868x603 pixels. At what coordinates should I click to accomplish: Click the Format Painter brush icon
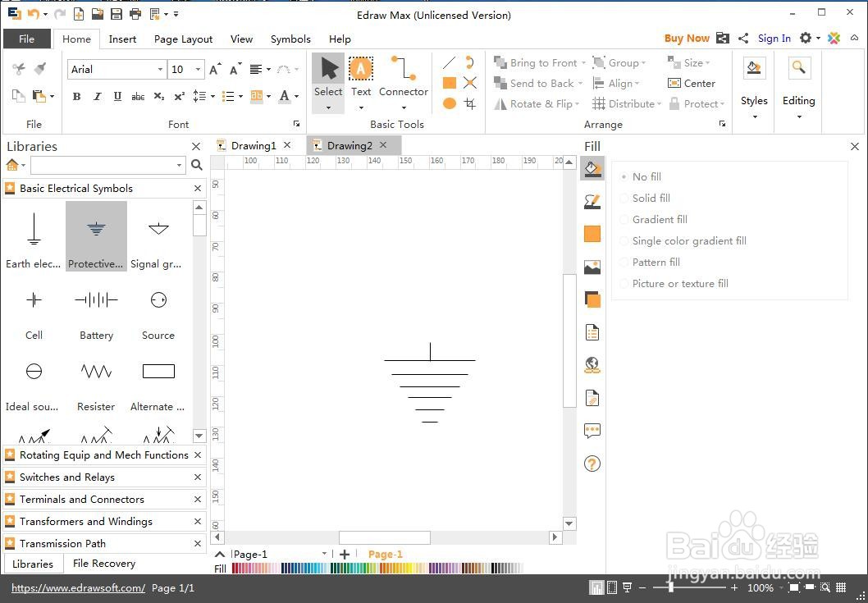click(x=40, y=69)
